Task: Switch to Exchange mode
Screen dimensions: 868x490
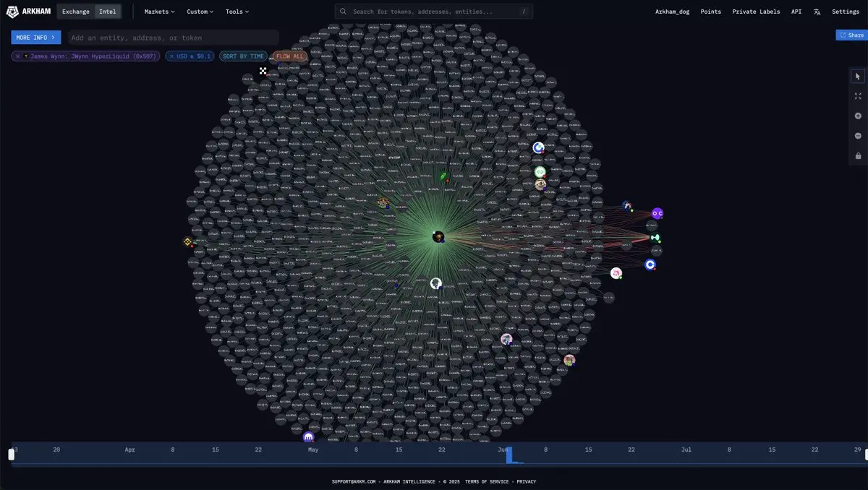Action: point(76,12)
